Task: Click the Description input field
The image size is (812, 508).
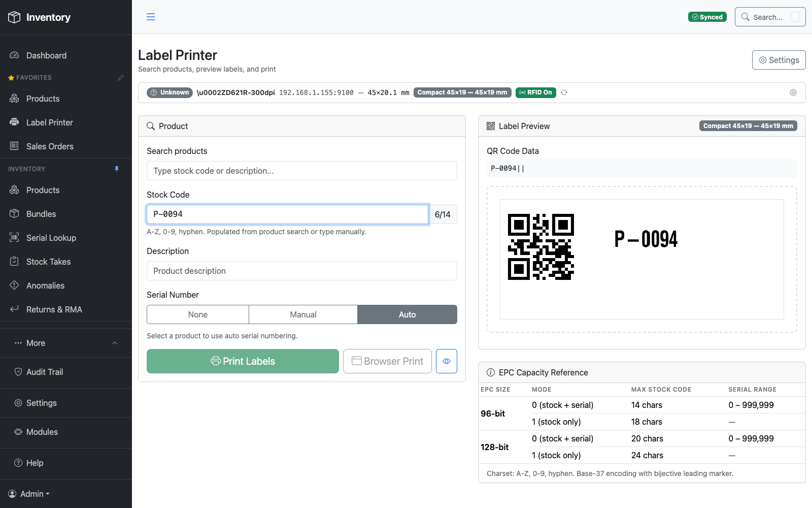Action: [x=302, y=271]
